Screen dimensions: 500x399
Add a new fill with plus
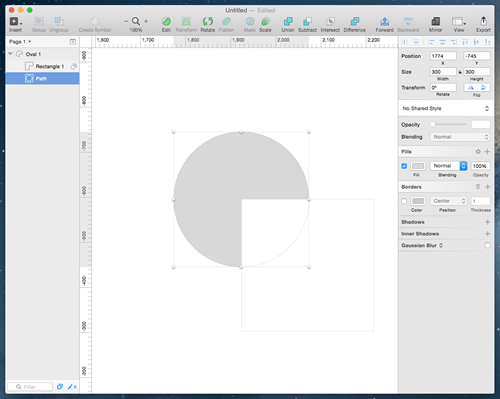(487, 152)
